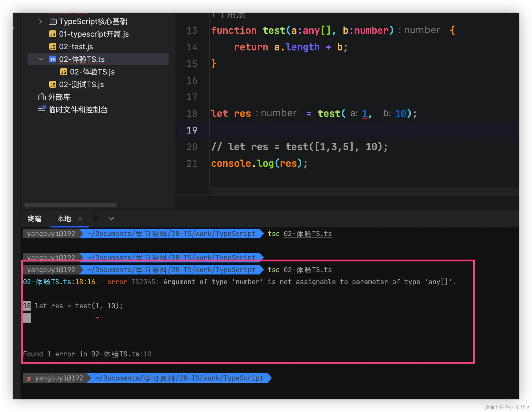This screenshot has width=532, height=412.
Task: Click line number 18 in the gutter
Action: (192, 114)
